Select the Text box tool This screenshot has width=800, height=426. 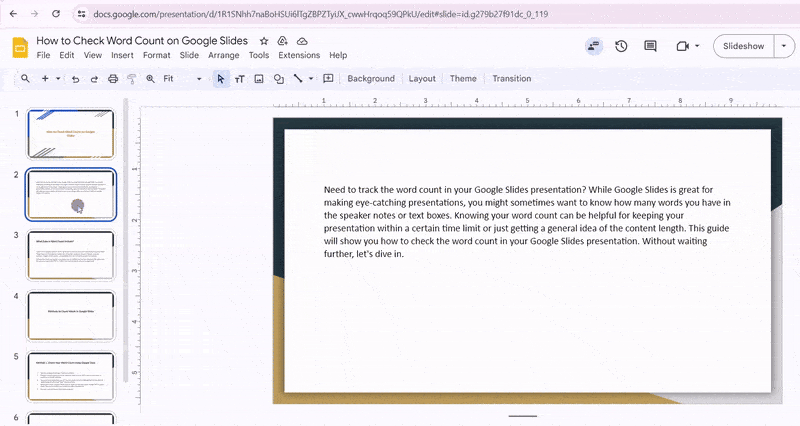(x=240, y=79)
